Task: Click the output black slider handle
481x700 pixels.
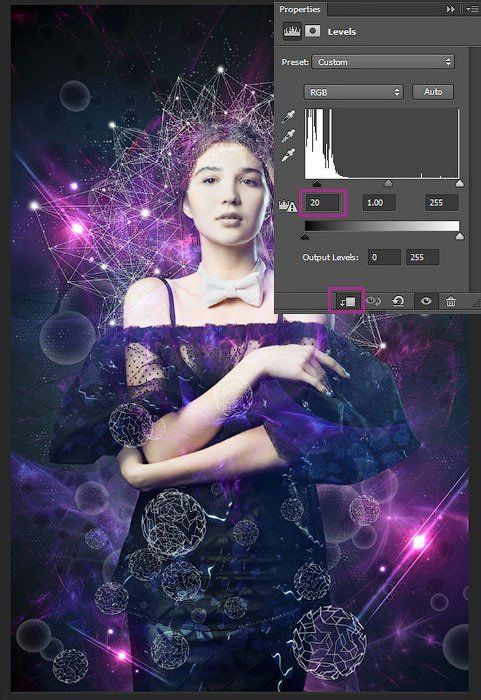Action: [305, 237]
